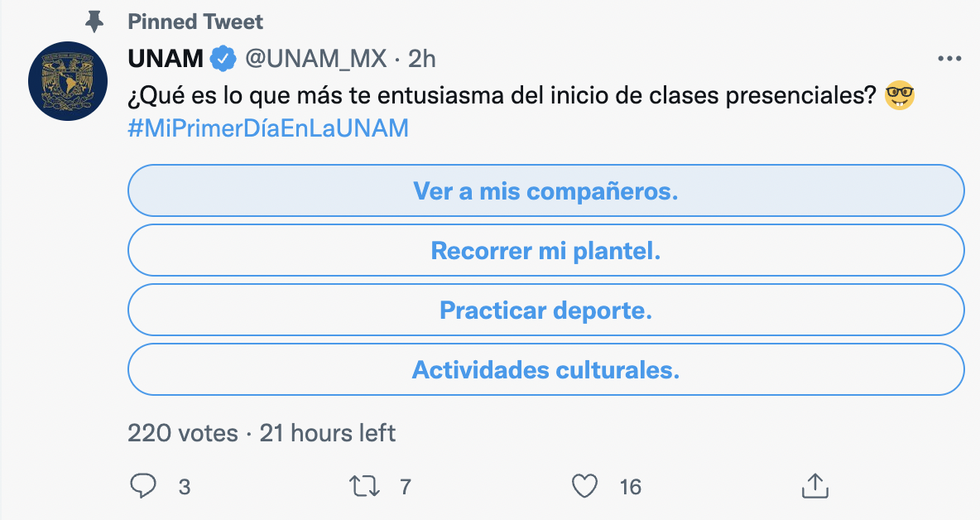Click the 16 likes count
The width and height of the screenshot is (980, 520).
coord(631,487)
